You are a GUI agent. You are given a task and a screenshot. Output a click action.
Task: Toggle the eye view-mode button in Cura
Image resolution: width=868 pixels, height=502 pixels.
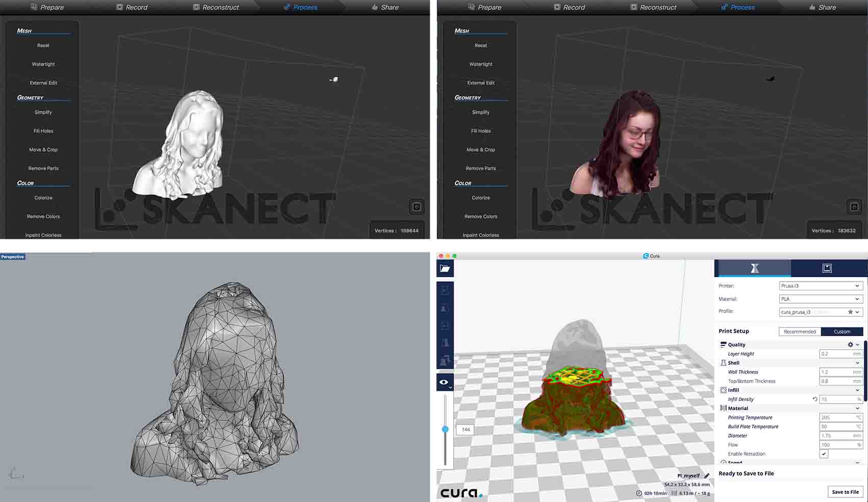(444, 382)
